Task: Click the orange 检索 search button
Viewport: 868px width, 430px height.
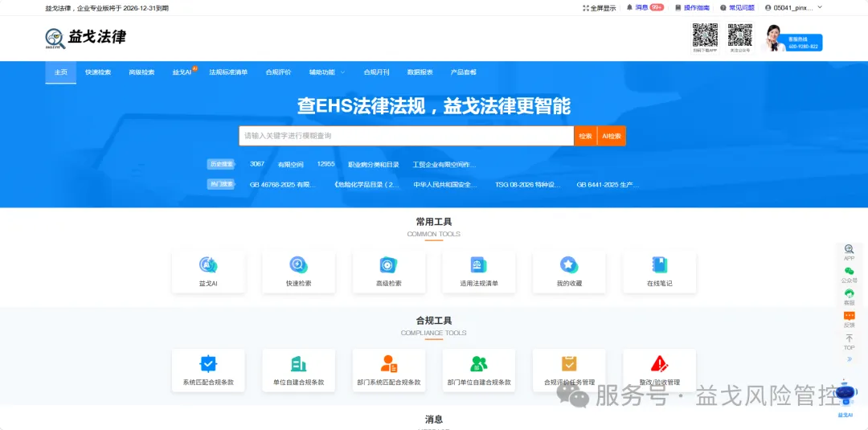Action: [585, 136]
